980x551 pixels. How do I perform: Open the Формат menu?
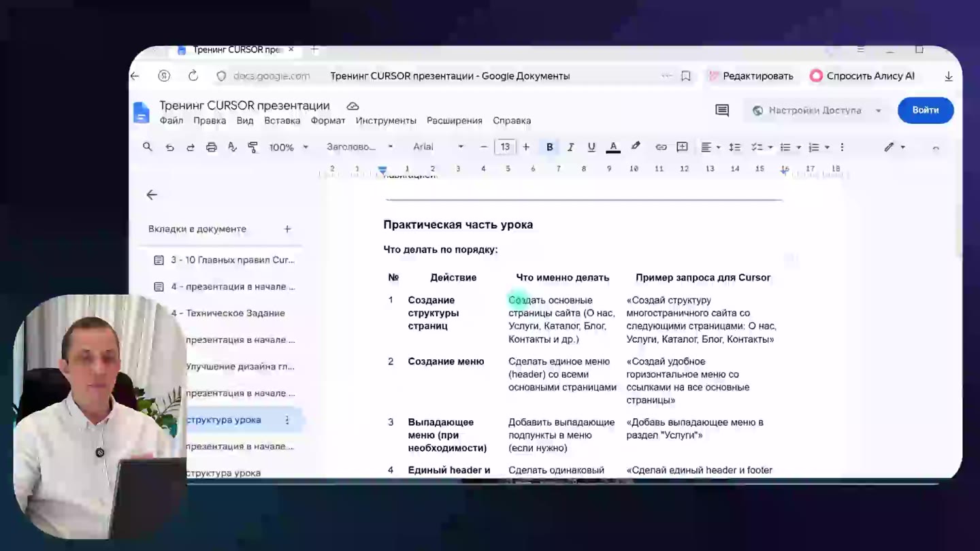pos(328,120)
